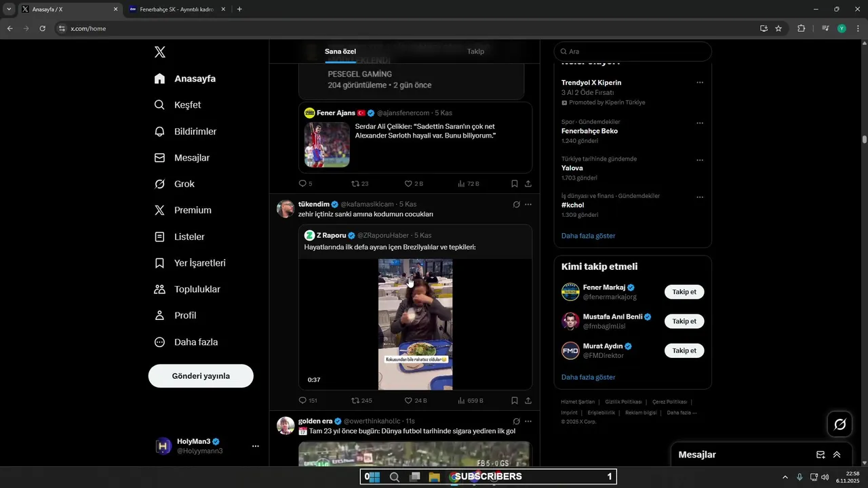This screenshot has height=488, width=868.
Task: Open the taskbar volume icon
Action: pyautogui.click(x=825, y=477)
